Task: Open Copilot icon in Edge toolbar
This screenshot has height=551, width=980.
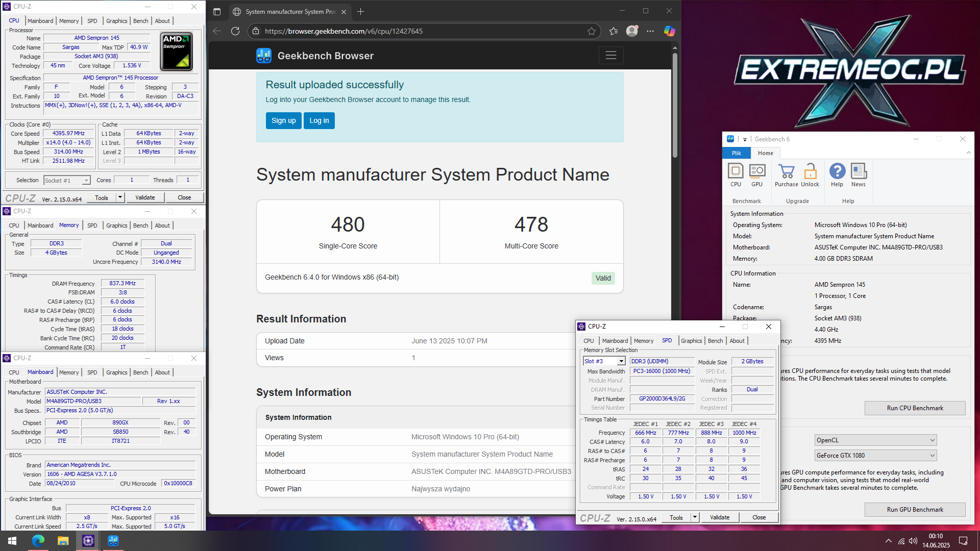Action: pyautogui.click(x=669, y=31)
